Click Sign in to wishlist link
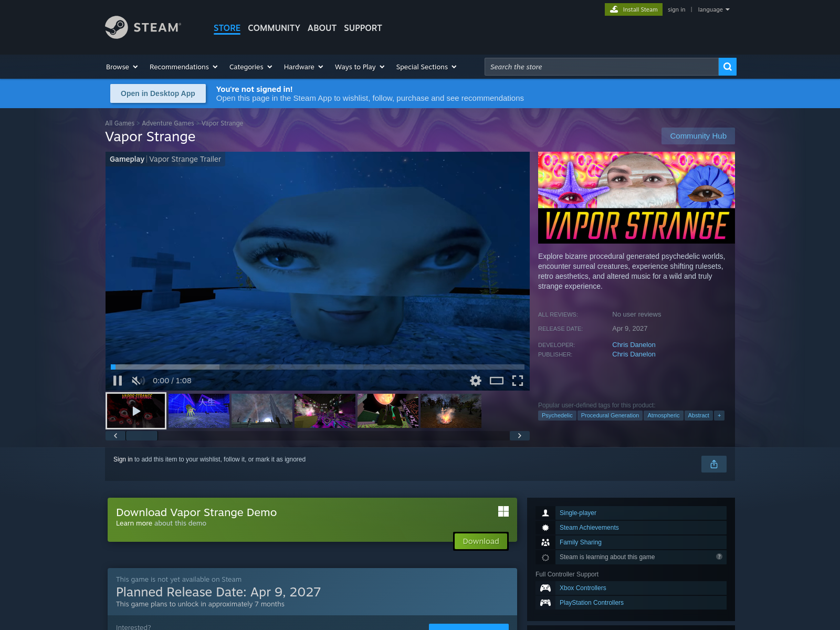The image size is (840, 630). [123, 459]
